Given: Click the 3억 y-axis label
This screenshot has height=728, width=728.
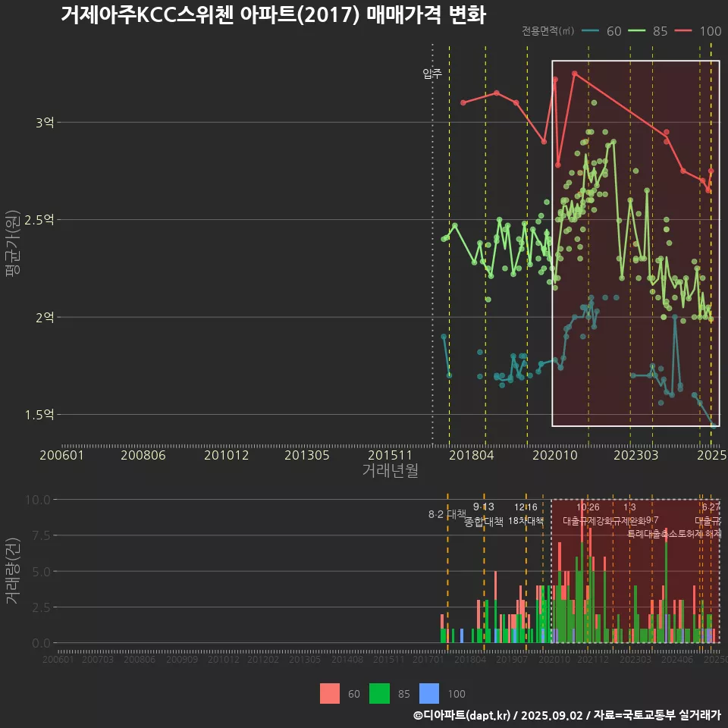Looking at the screenshot, I should 45,123.
